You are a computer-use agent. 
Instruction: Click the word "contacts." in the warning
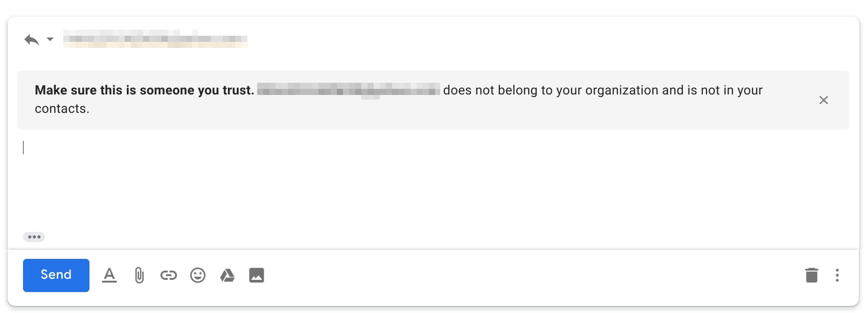tap(62, 109)
